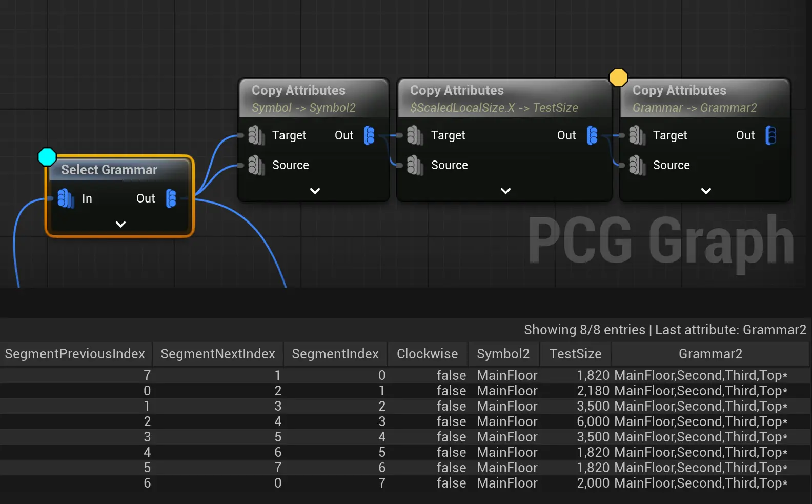
Task: Click Source pin of Symbol -> Symbol2 node
Action: point(256,165)
